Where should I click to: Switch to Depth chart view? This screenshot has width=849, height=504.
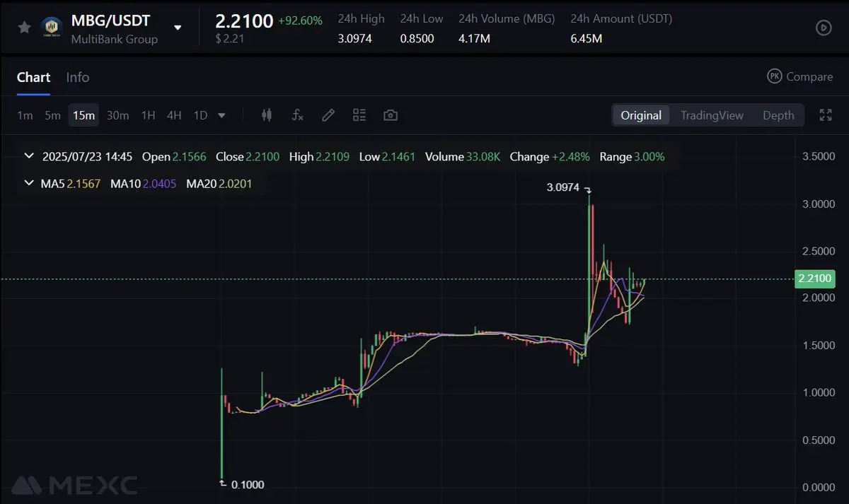[778, 115]
